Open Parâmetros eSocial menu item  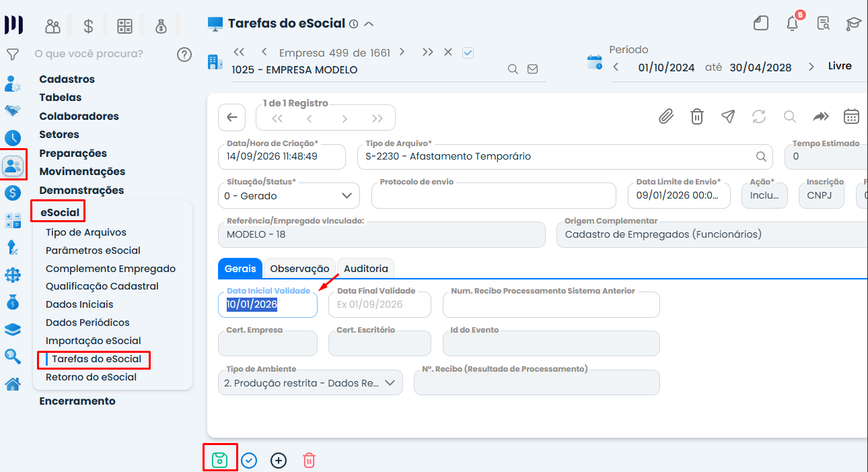pyautogui.click(x=93, y=250)
